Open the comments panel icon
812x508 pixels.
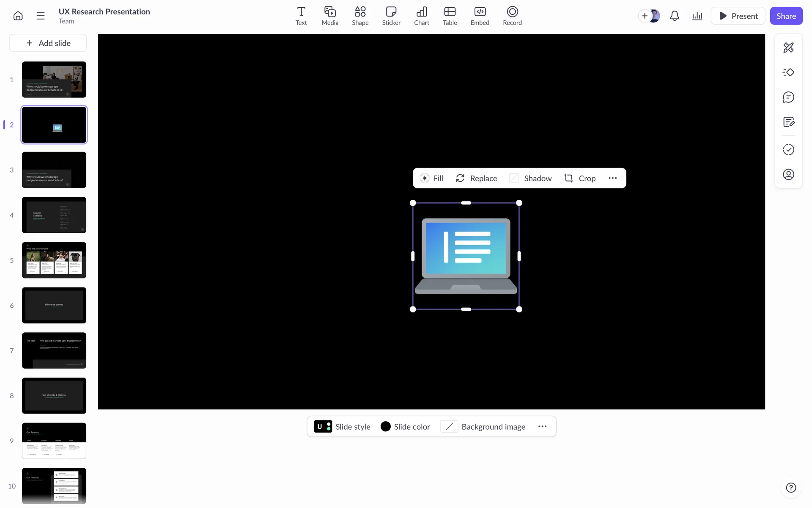(x=788, y=97)
